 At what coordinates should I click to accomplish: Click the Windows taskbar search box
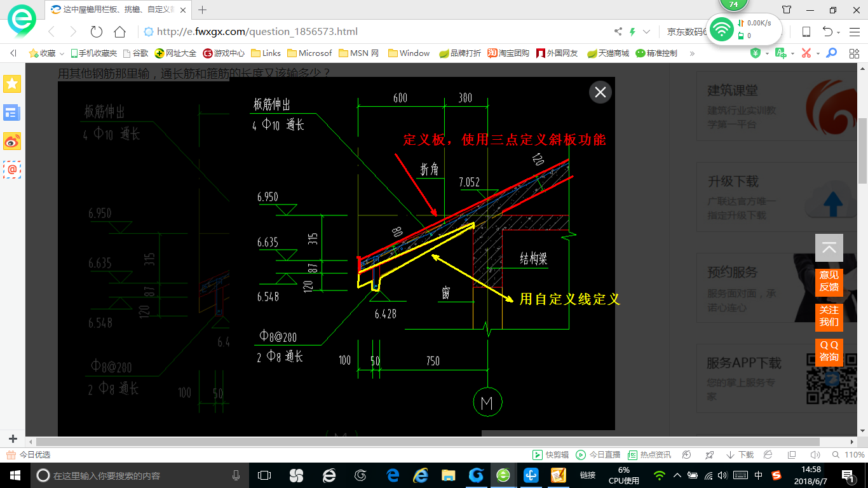(140, 475)
